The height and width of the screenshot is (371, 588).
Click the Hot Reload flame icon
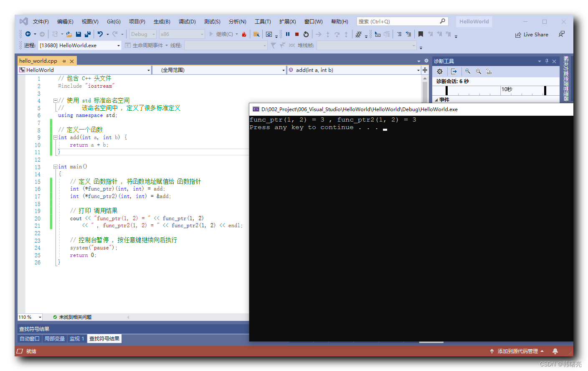[244, 34]
